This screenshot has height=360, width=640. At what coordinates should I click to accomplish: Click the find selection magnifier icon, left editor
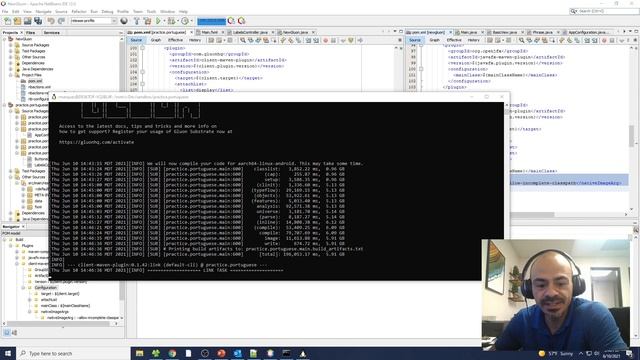(x=243, y=40)
